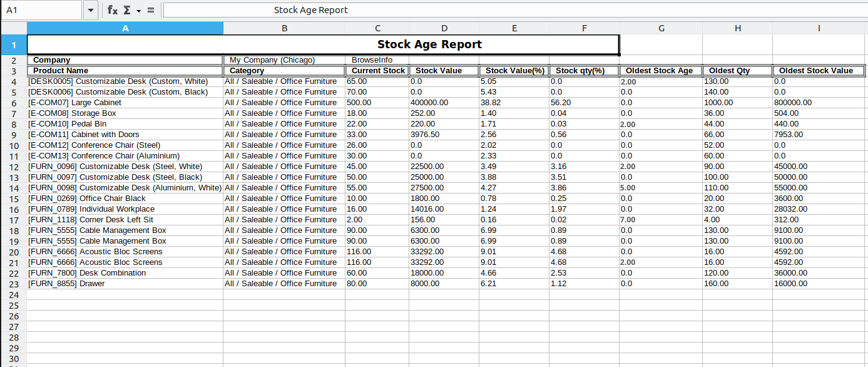This screenshot has width=868, height=367.
Task: Click inside the Name Box showing A1
Action: pos(41,10)
